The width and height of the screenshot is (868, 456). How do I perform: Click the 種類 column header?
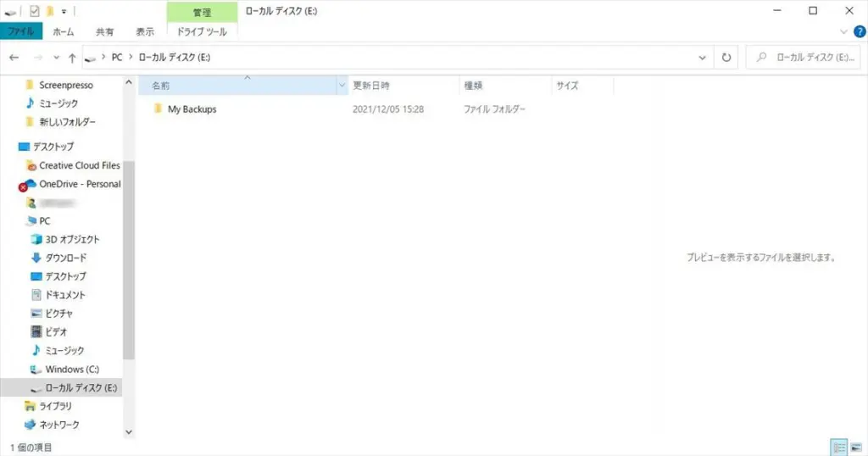(x=473, y=86)
